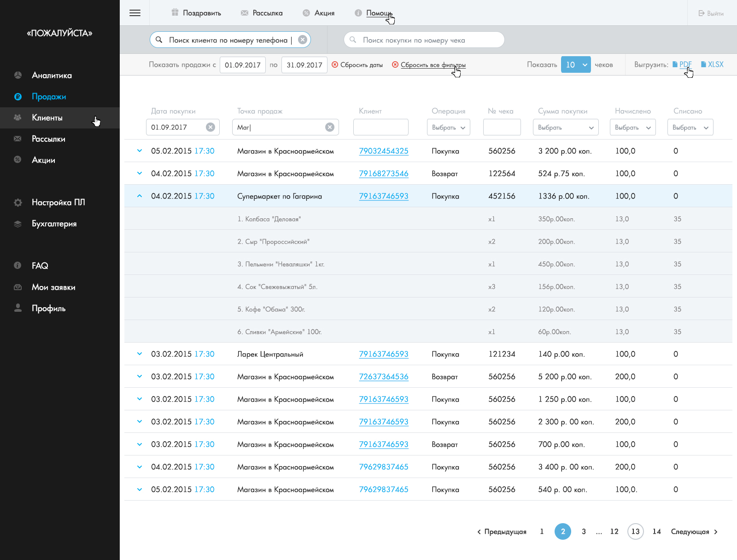Viewport: 737px width, 560px height.
Task: Click the Пельмени "Неваляшки" 1кг. line item
Action: [428, 264]
